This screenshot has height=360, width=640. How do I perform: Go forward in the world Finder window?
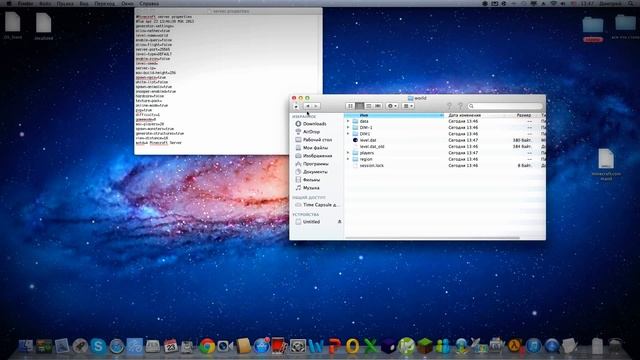[316, 106]
